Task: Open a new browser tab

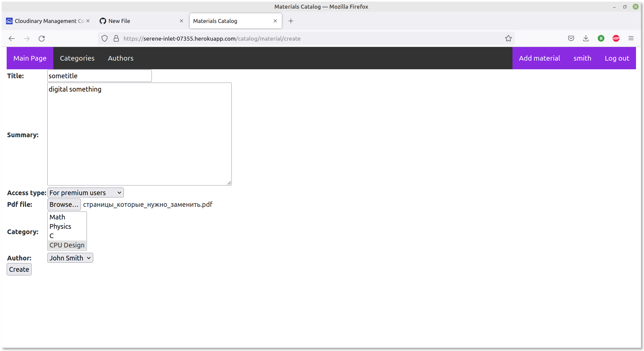Action: pyautogui.click(x=291, y=21)
